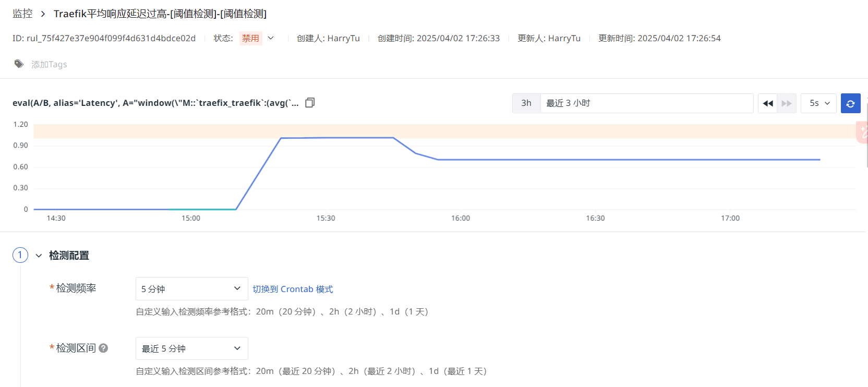Click the 最近 3 小时 time range input
Image resolution: width=868 pixels, height=387 pixels.
coord(647,103)
